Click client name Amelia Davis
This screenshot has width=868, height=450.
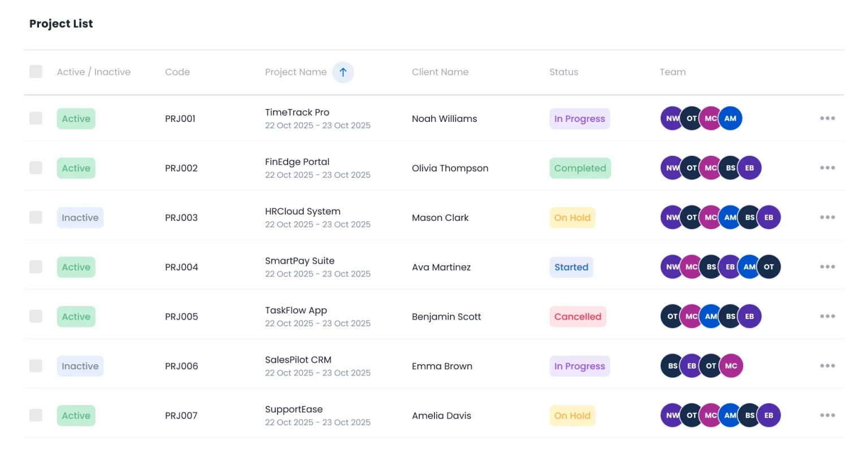tap(441, 416)
